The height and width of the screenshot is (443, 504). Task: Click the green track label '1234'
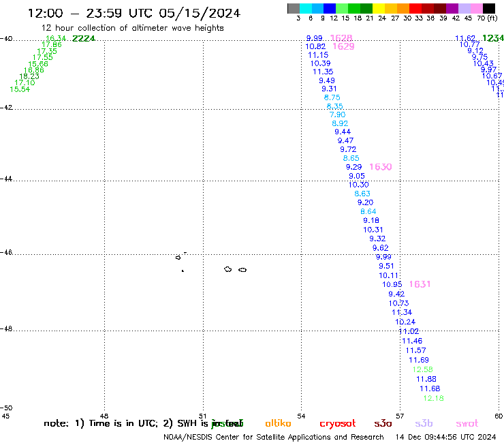[x=493, y=38]
